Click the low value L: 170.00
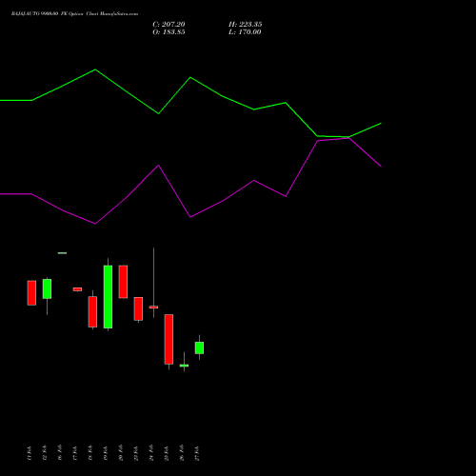This screenshot has width=476, height=476. (x=245, y=32)
